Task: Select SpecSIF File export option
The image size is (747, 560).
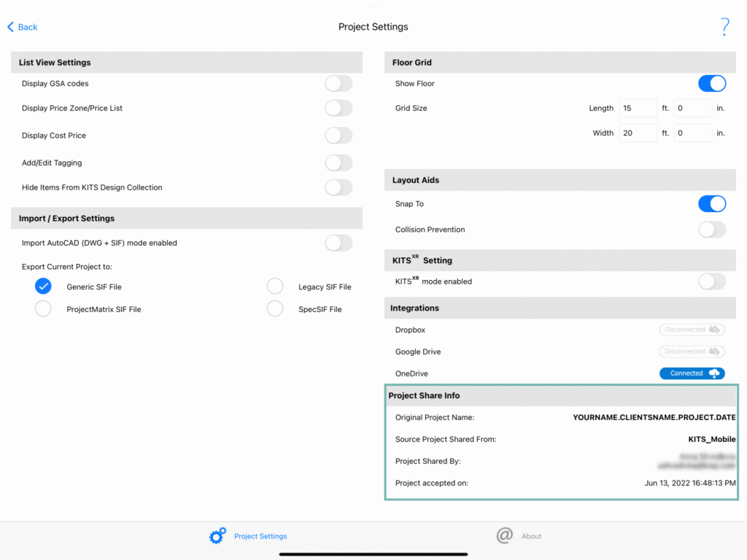Action: (x=275, y=308)
